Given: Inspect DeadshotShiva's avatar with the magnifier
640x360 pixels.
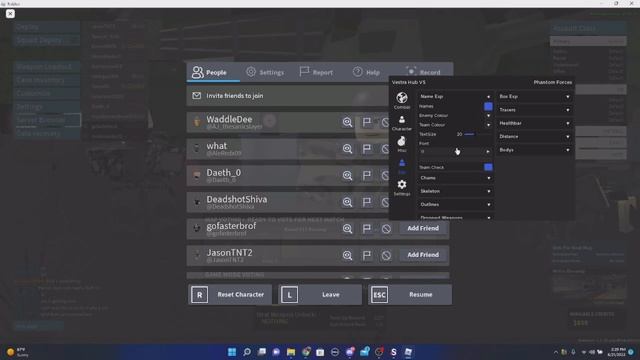Looking at the screenshot, I should (x=347, y=202).
